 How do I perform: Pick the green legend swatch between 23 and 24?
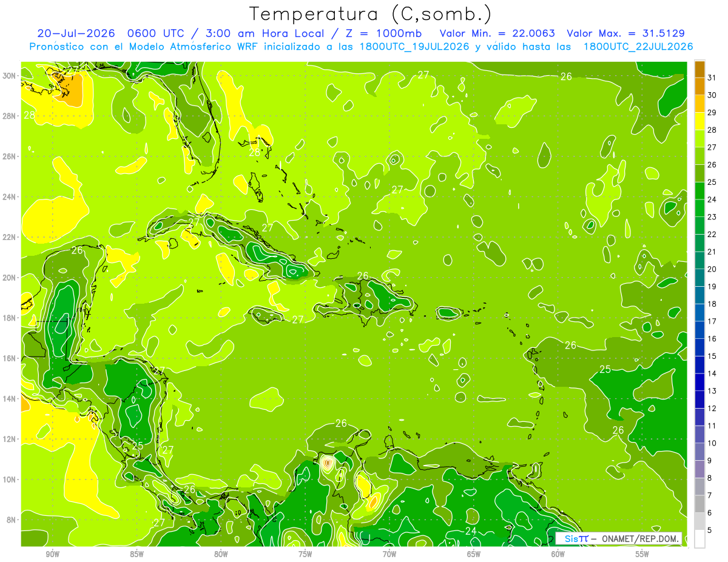click(x=699, y=209)
